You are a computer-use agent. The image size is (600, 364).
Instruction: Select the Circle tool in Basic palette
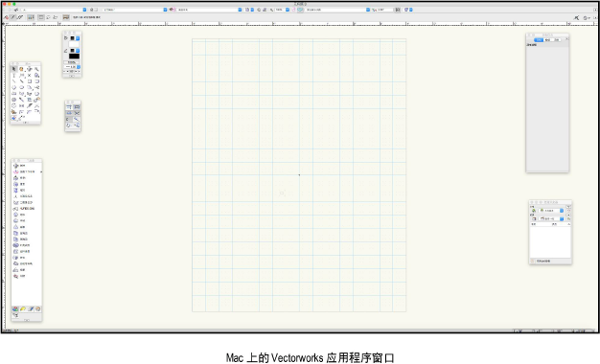13,87
